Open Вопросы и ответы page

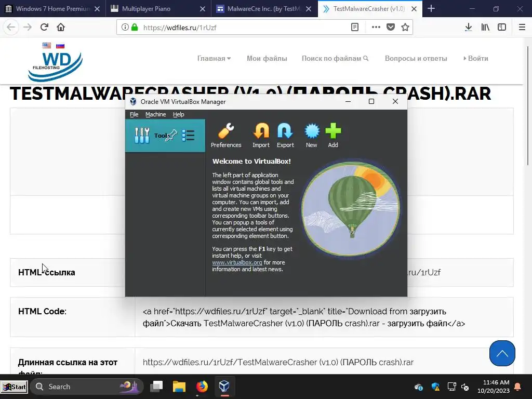point(416,58)
